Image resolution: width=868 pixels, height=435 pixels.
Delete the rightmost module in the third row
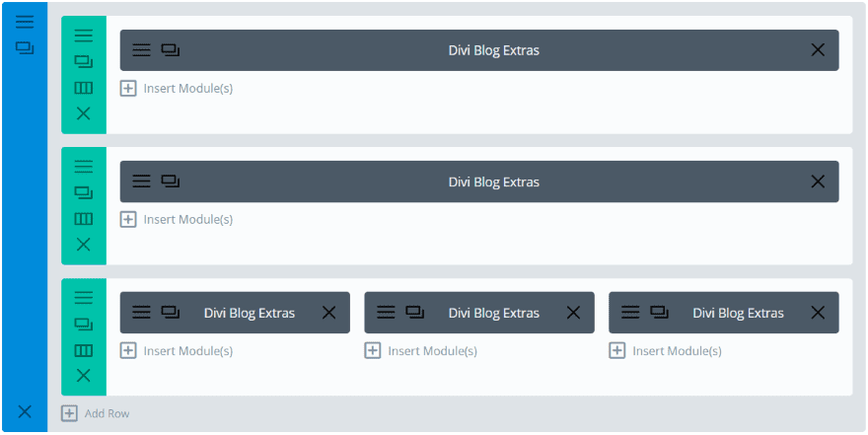click(x=818, y=313)
